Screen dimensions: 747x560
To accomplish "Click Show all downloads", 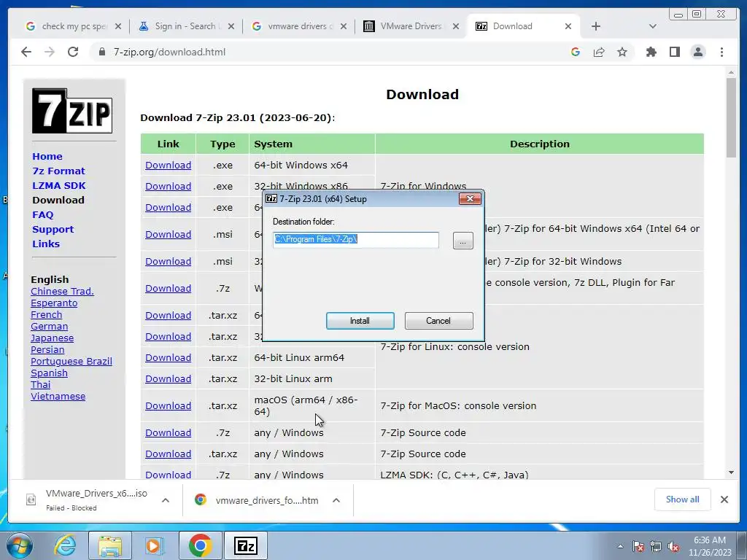I will 682,499.
